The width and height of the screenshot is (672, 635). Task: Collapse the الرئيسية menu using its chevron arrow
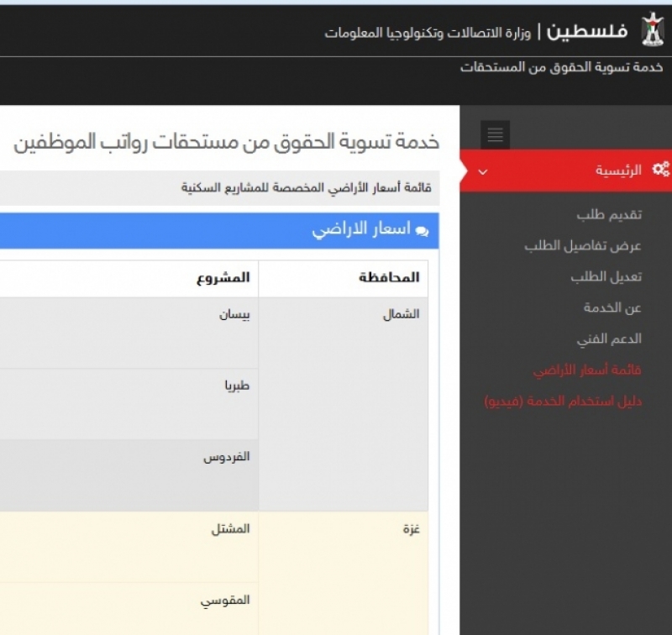(482, 171)
